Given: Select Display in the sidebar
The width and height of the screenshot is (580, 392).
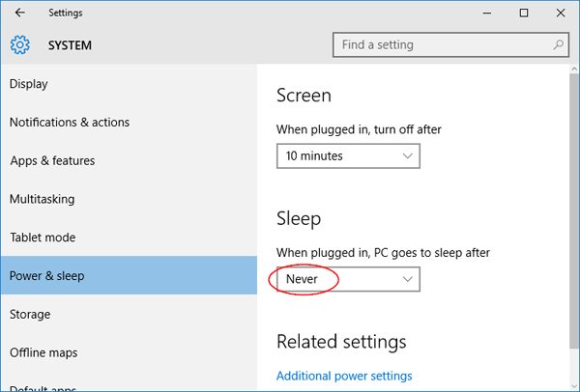Looking at the screenshot, I should pyautogui.click(x=29, y=84).
